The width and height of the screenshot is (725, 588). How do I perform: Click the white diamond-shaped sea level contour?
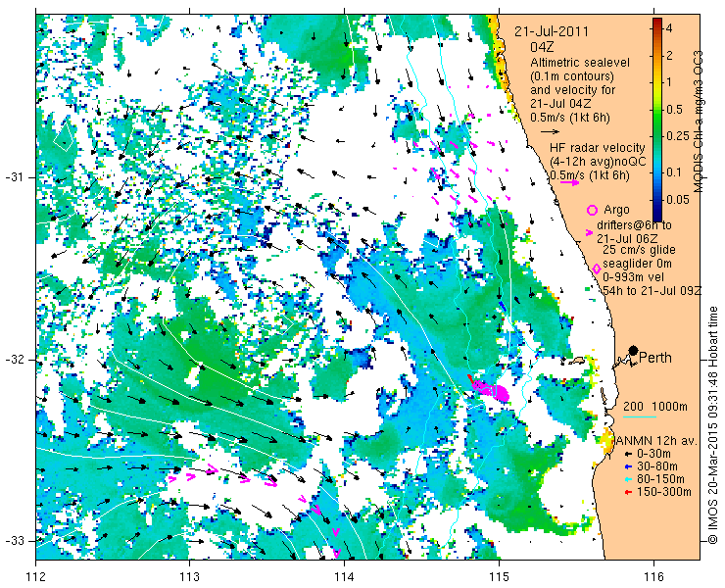click(x=64, y=136)
